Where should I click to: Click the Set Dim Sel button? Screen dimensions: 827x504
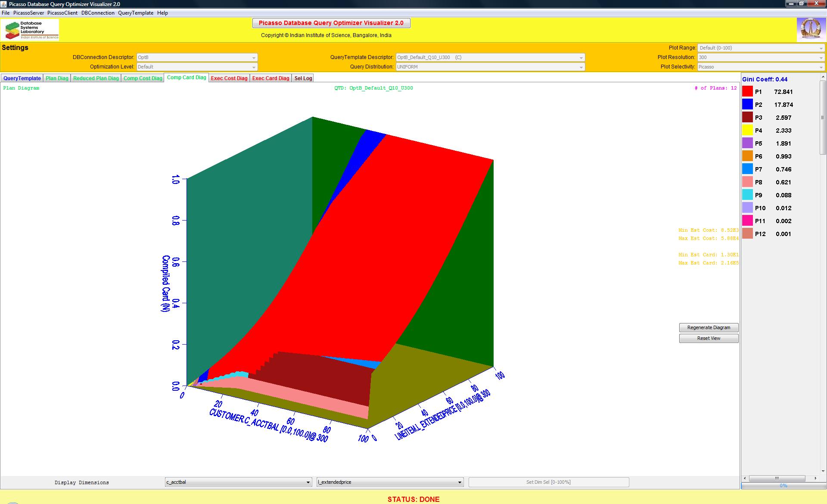pyautogui.click(x=548, y=482)
